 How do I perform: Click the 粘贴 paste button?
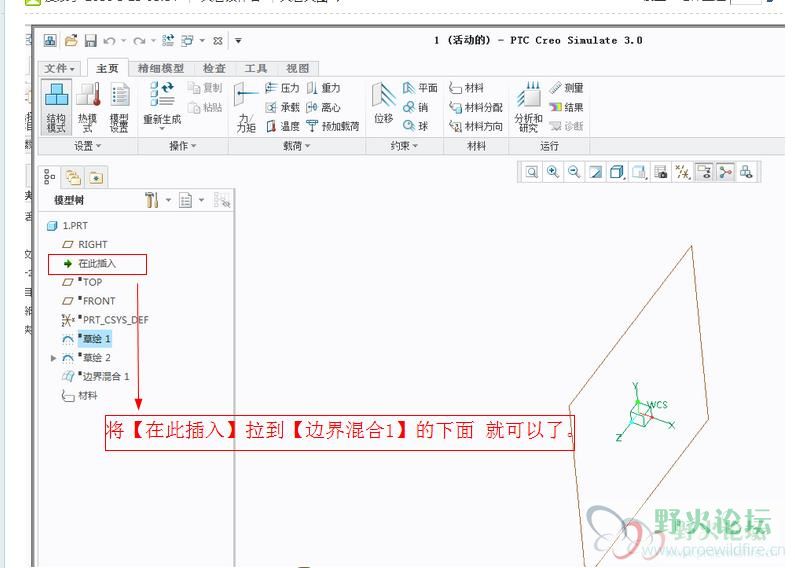(x=205, y=107)
